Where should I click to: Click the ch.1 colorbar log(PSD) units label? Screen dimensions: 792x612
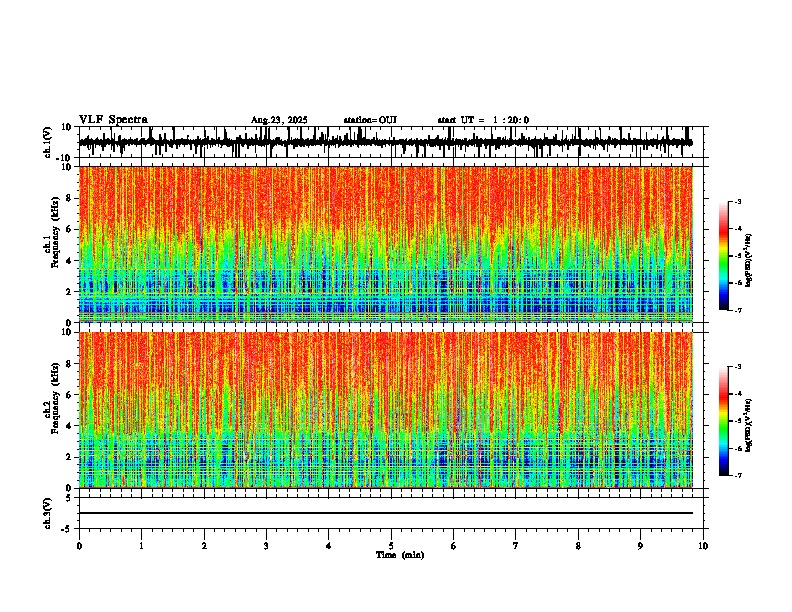click(749, 260)
